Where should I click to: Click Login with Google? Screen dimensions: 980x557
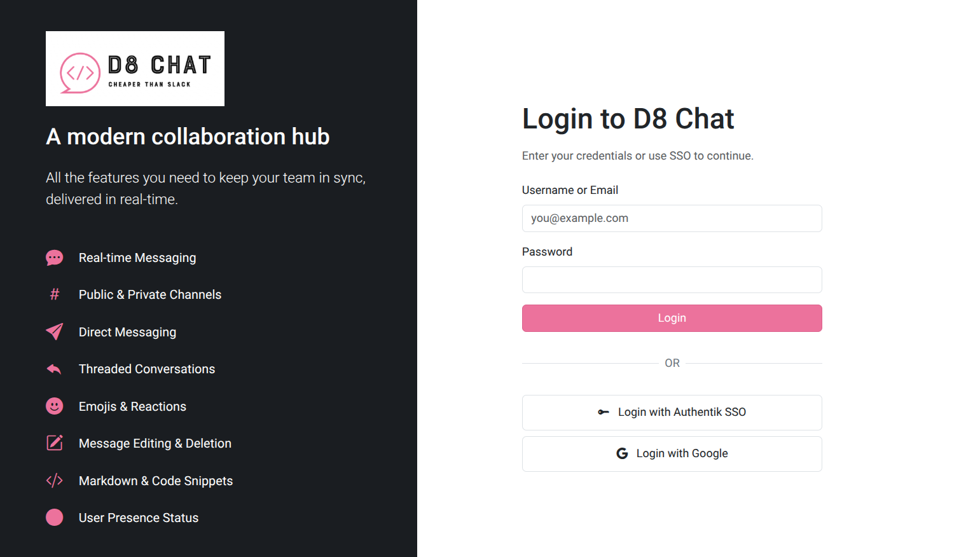[x=672, y=453]
